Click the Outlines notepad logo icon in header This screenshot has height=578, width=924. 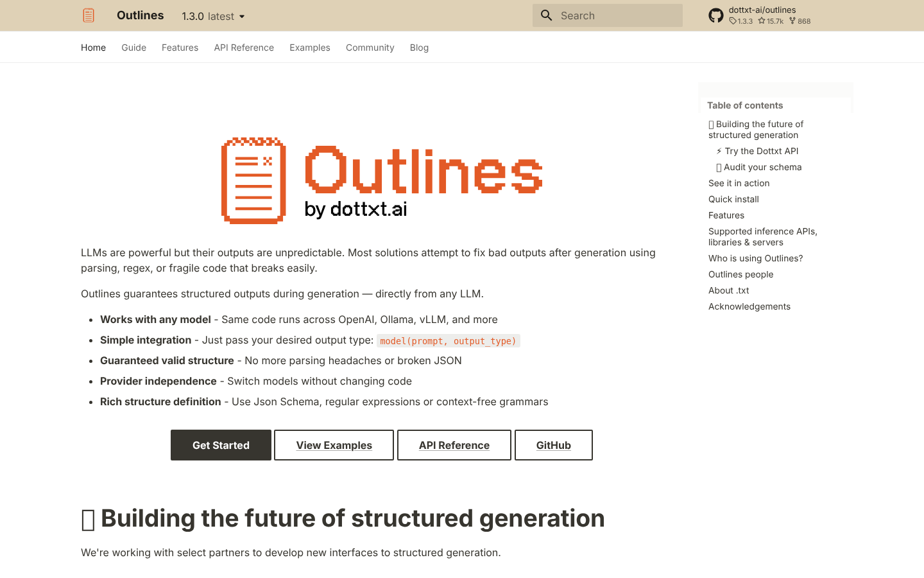[x=89, y=15]
